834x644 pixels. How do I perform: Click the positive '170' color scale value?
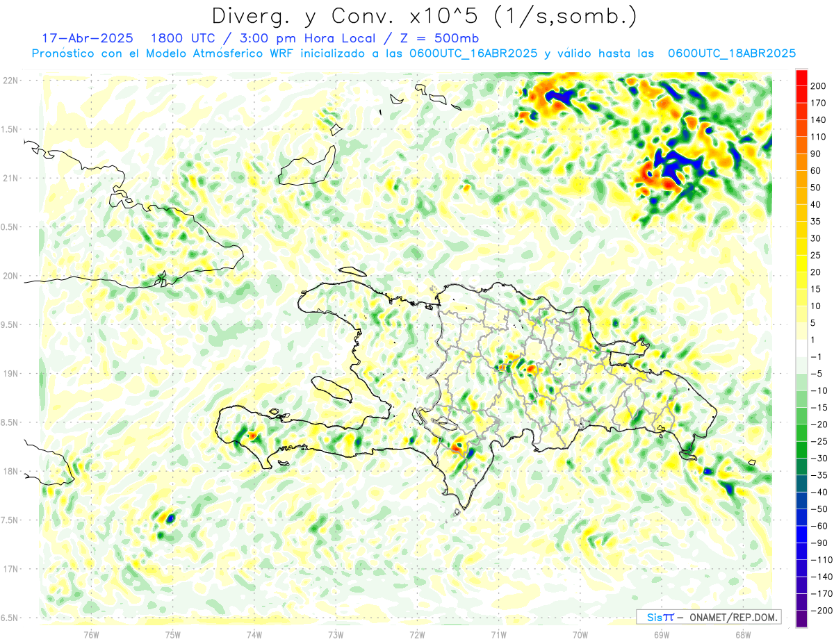[x=818, y=102]
